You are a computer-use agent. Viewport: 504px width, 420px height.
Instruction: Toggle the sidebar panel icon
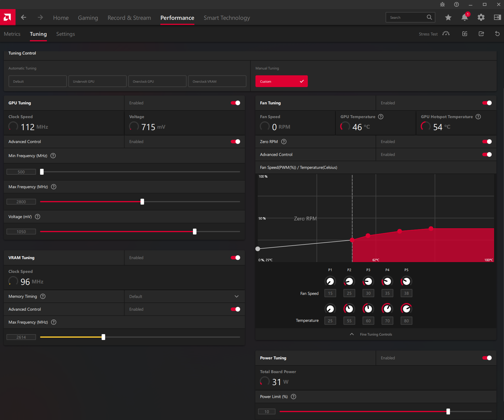pos(498,17)
